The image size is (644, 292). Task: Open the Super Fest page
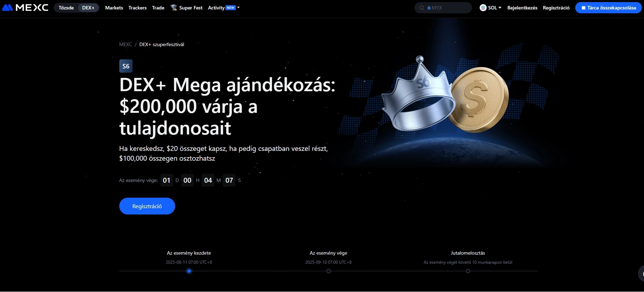(190, 8)
